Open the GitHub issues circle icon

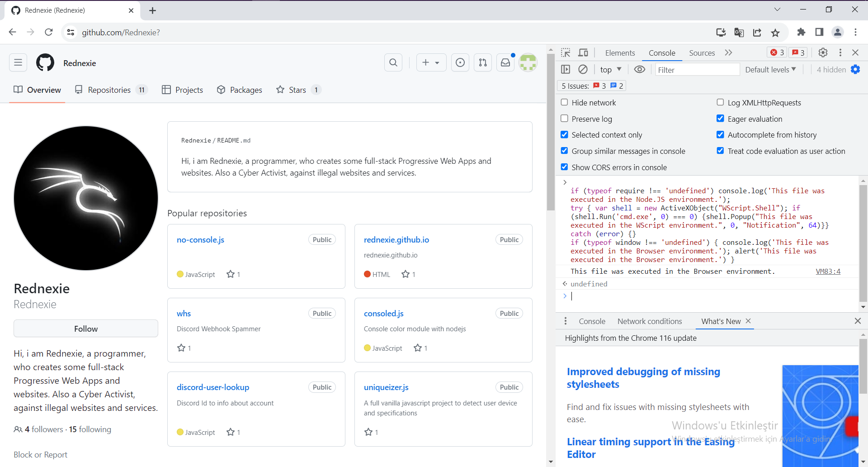click(x=460, y=62)
